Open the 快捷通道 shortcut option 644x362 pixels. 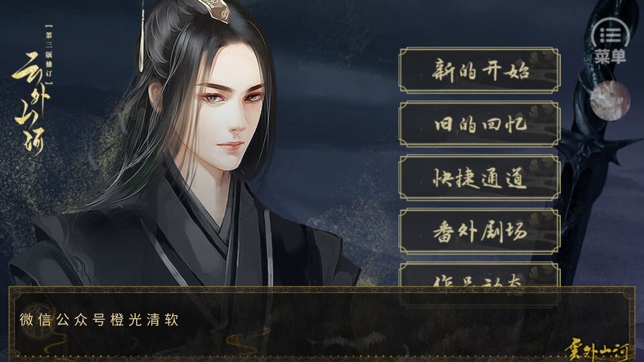pyautogui.click(x=480, y=178)
